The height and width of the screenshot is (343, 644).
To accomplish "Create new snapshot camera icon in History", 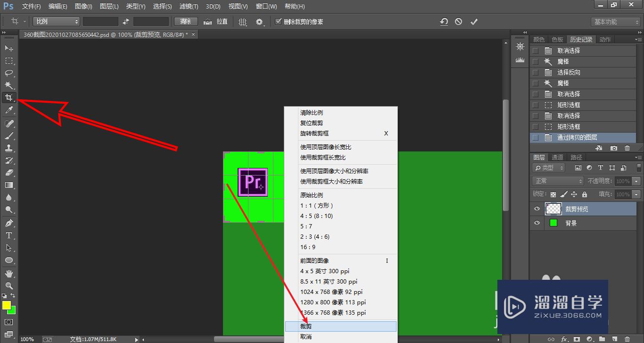I will point(613,148).
